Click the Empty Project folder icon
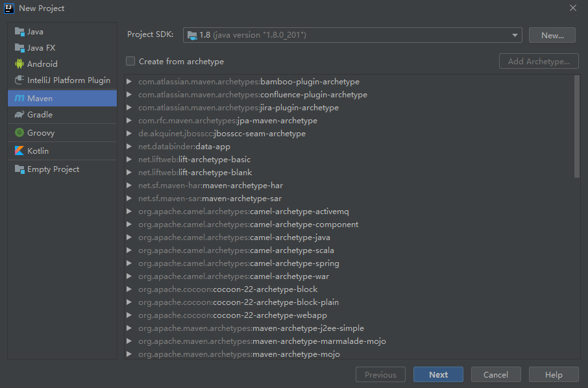 pyautogui.click(x=19, y=169)
